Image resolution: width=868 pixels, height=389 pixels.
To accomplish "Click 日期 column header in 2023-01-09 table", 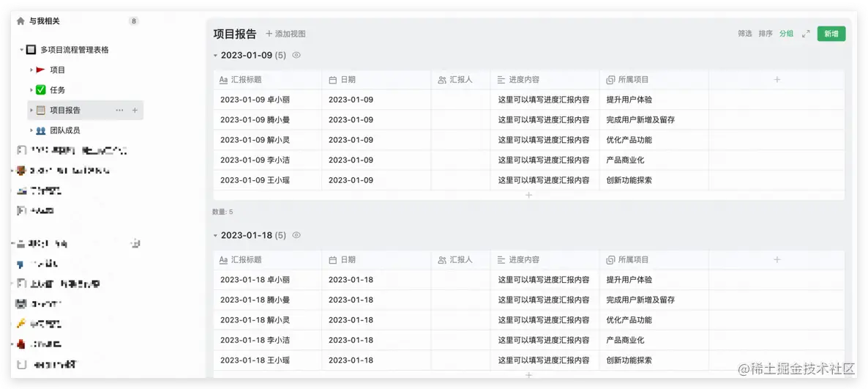I will click(376, 80).
